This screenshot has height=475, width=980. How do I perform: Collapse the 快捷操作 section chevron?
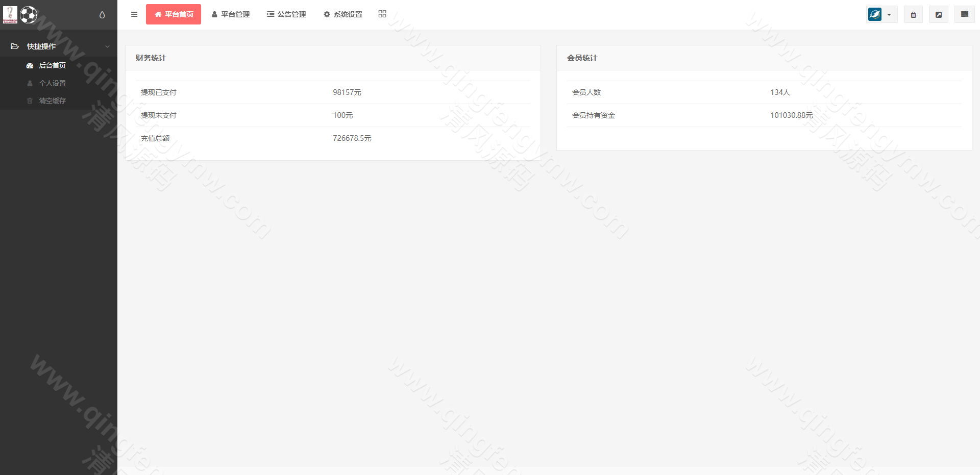tap(107, 45)
